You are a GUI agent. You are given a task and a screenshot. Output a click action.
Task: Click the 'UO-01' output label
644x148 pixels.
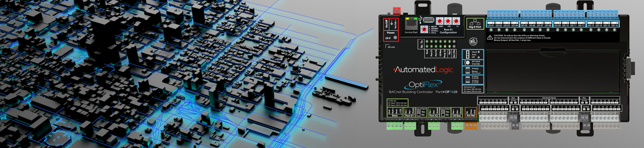[x=490, y=26]
